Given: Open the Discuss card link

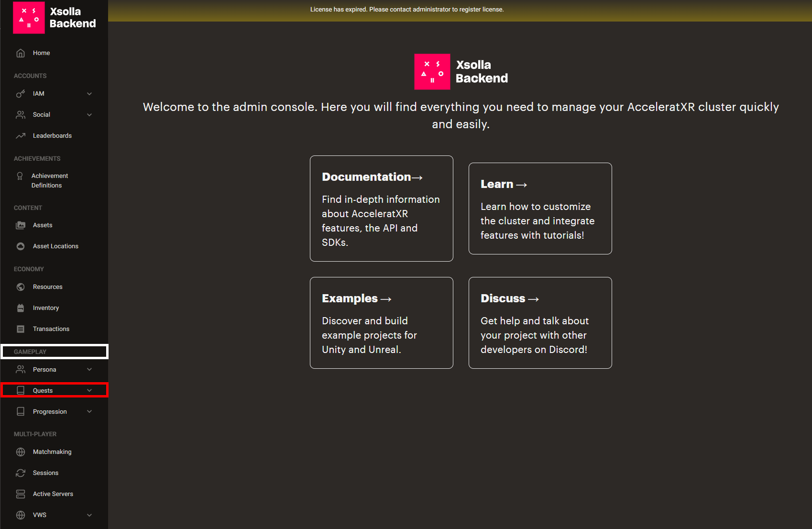Looking at the screenshot, I should click(540, 323).
